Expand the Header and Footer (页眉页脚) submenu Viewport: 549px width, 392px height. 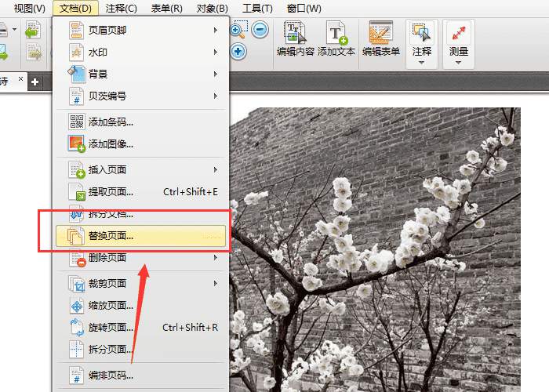[140, 30]
